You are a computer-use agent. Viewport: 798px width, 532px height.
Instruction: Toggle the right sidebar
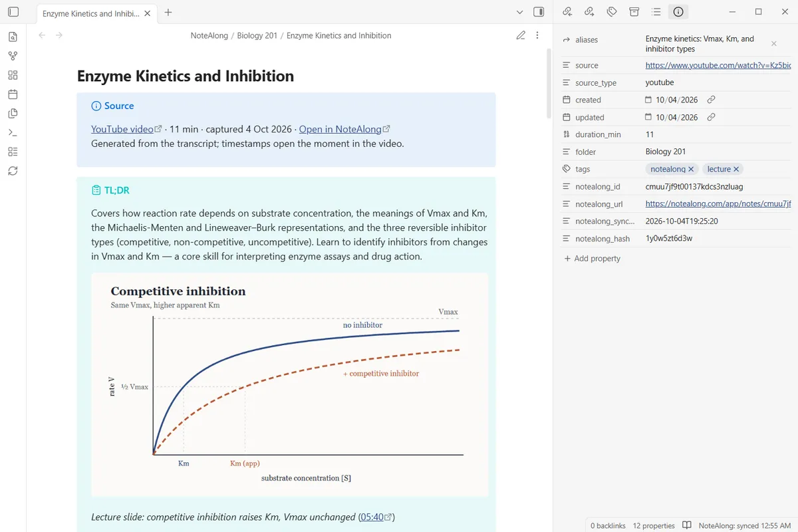539,12
